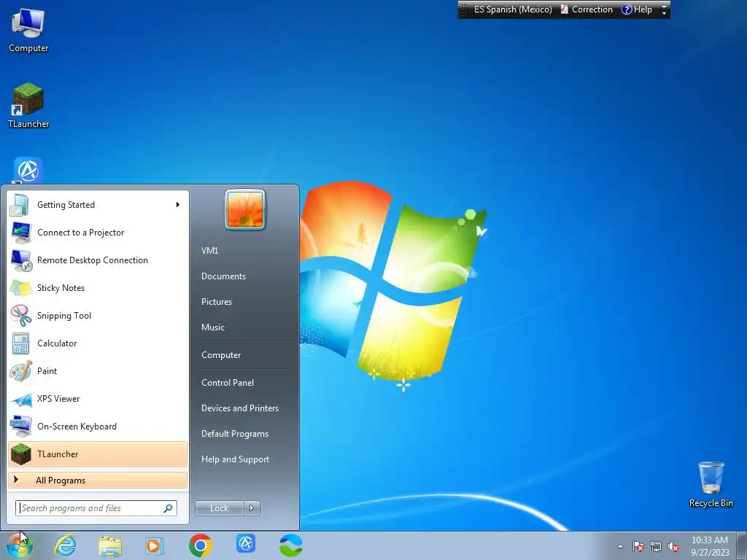Click the Calculator icon

tap(21, 343)
